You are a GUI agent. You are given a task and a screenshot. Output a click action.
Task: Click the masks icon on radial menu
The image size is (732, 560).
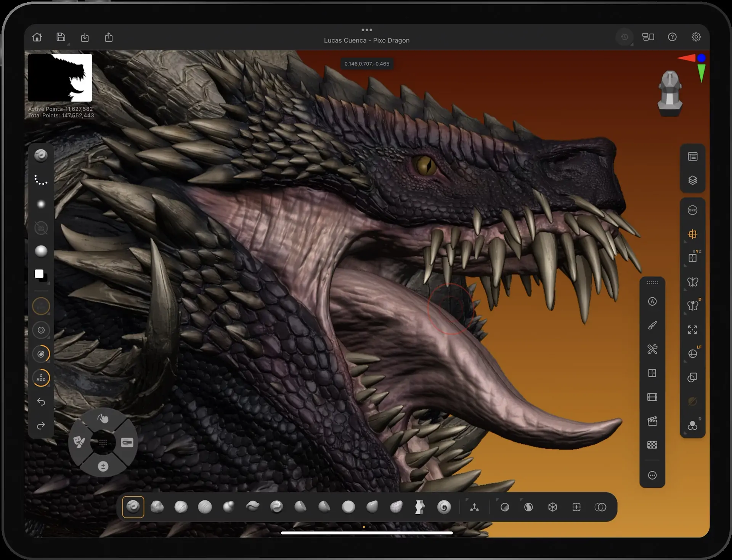point(79,442)
